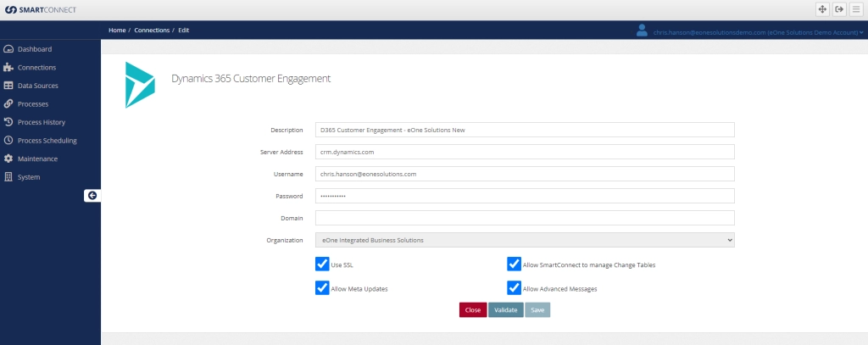The width and height of the screenshot is (868, 345).
Task: Click the Process Scheduling clock icon
Action: click(x=8, y=141)
